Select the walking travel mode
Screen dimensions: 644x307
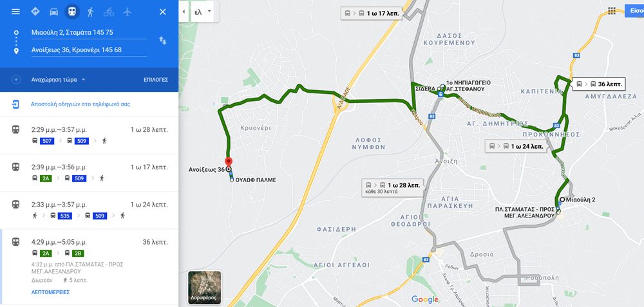pos(90,12)
